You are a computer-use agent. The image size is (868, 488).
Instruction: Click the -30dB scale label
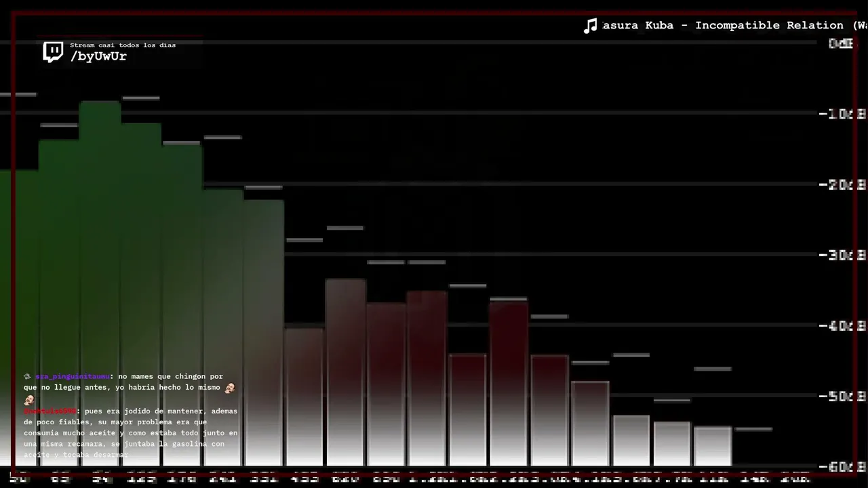842,255
